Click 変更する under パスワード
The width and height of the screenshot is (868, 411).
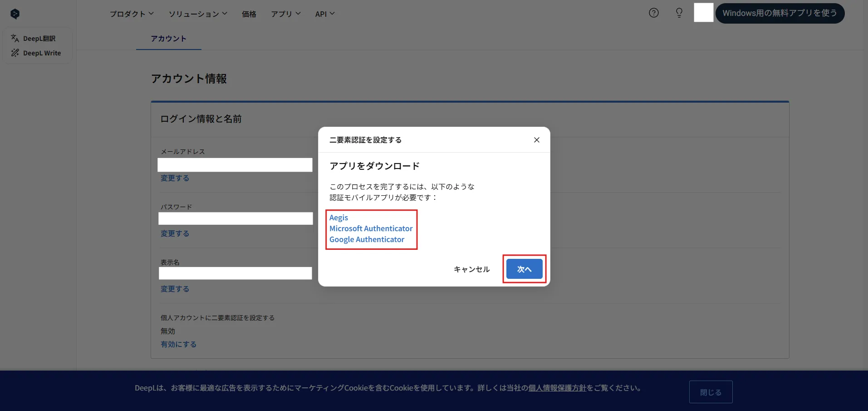click(175, 233)
